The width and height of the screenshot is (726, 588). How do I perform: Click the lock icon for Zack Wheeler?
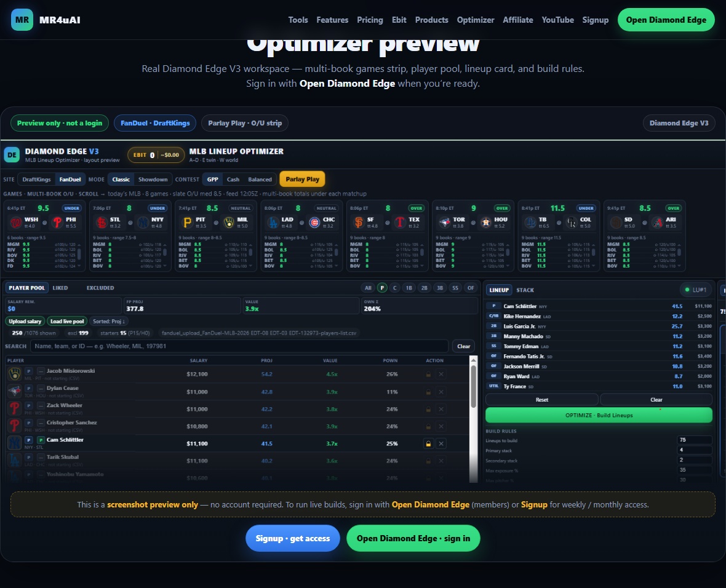click(x=428, y=409)
